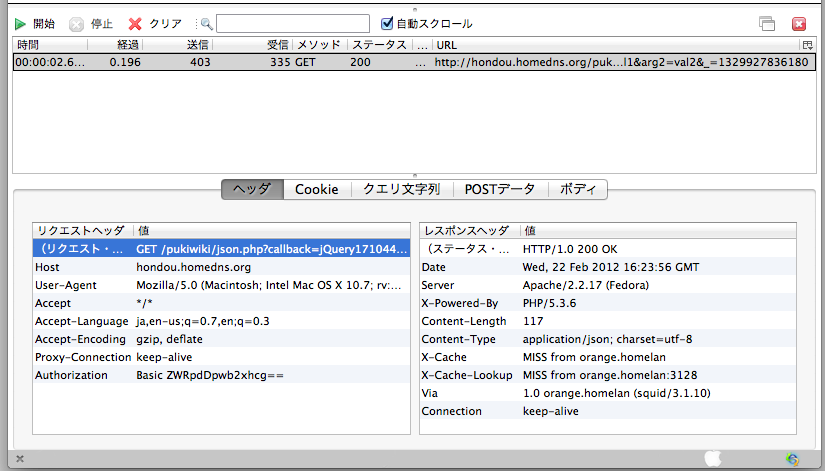Viewport: 825px width, 471px height.
Task: Click the red close panel icon
Action: click(799, 23)
